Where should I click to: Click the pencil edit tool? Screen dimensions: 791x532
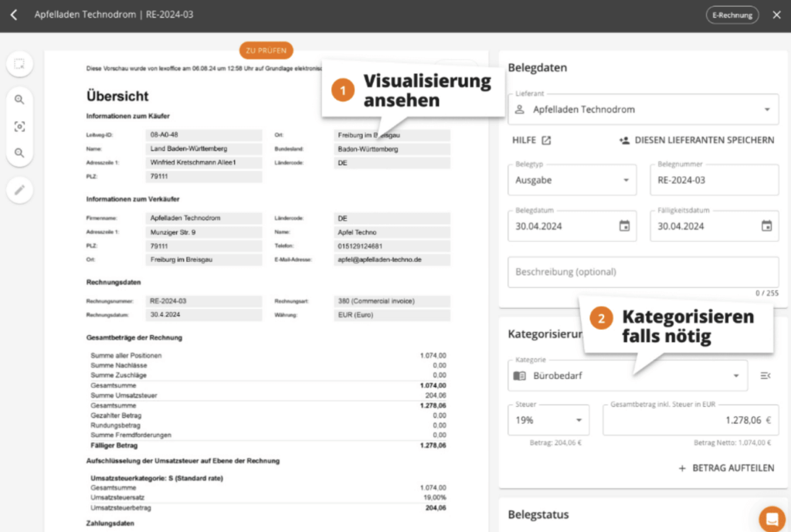tap(19, 189)
